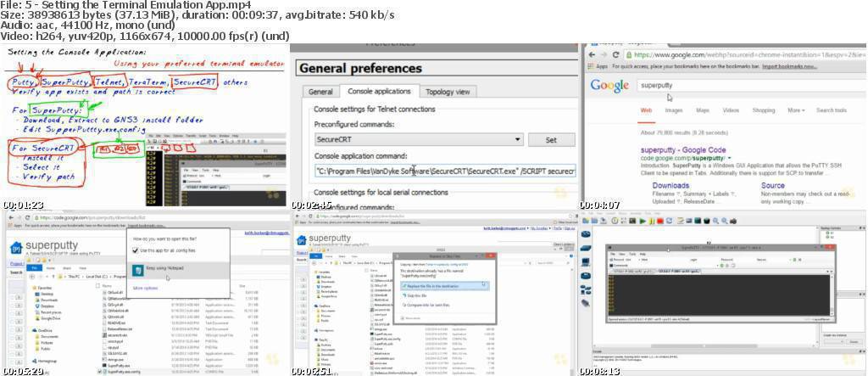Select the Maps search tab
The image size is (868, 376).
click(x=703, y=110)
